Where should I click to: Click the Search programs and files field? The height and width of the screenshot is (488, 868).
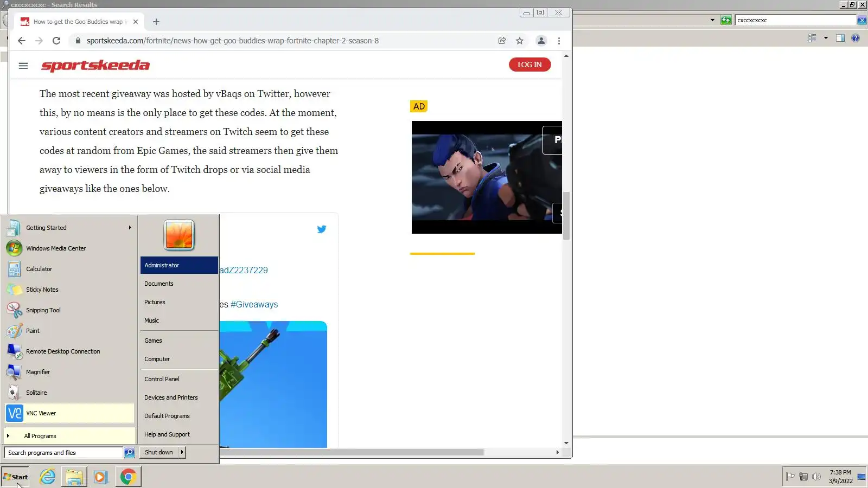click(64, 453)
